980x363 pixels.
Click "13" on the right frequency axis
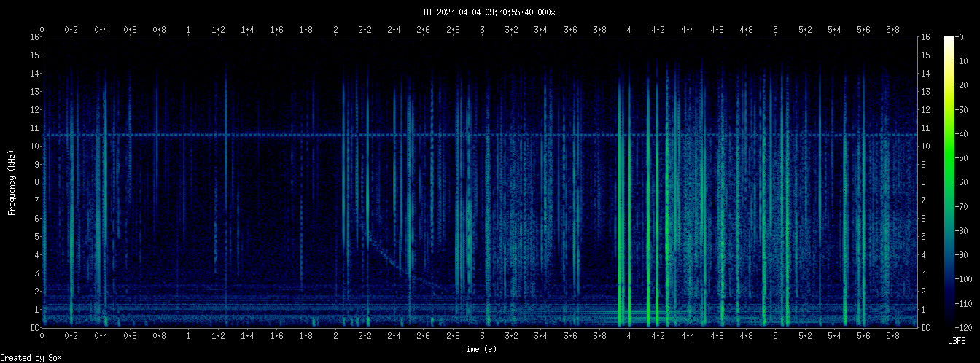pyautogui.click(x=925, y=92)
